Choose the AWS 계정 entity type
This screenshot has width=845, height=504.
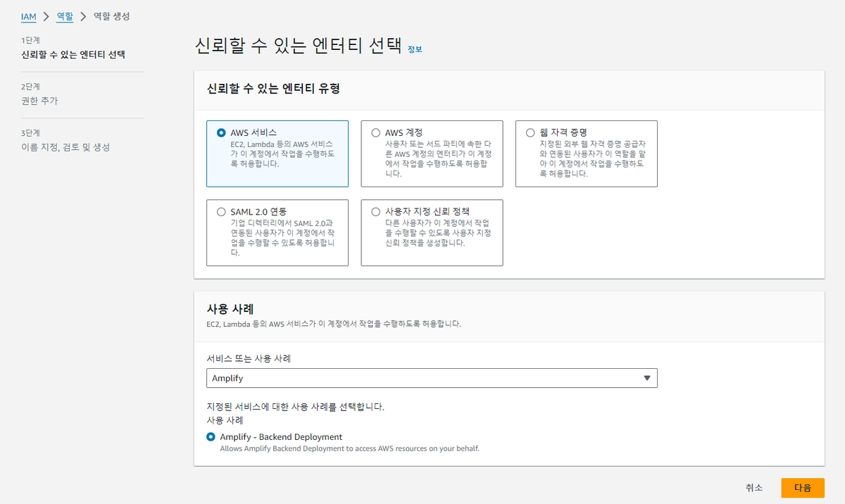(x=376, y=132)
